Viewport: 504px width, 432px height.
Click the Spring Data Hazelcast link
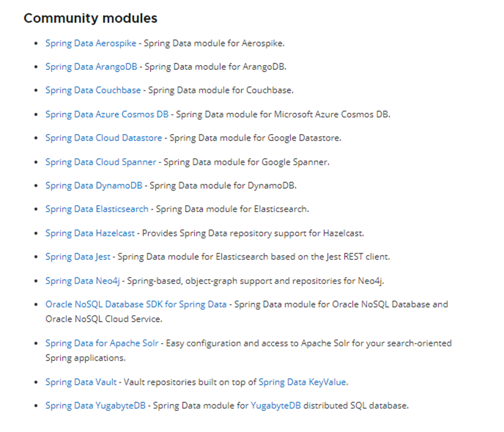[x=90, y=233]
